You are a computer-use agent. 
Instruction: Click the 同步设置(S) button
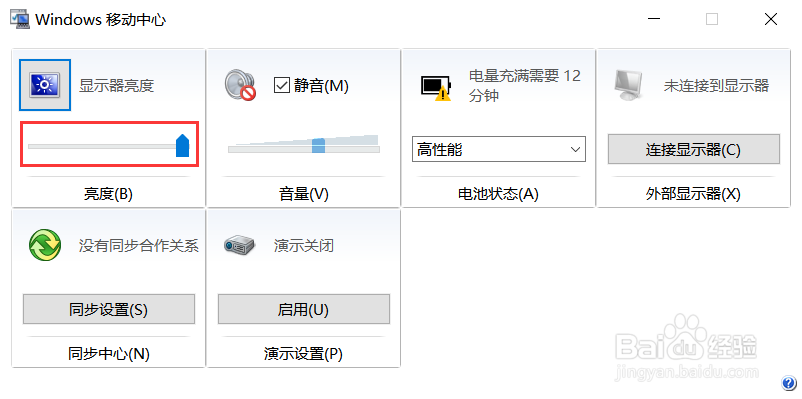tap(108, 309)
